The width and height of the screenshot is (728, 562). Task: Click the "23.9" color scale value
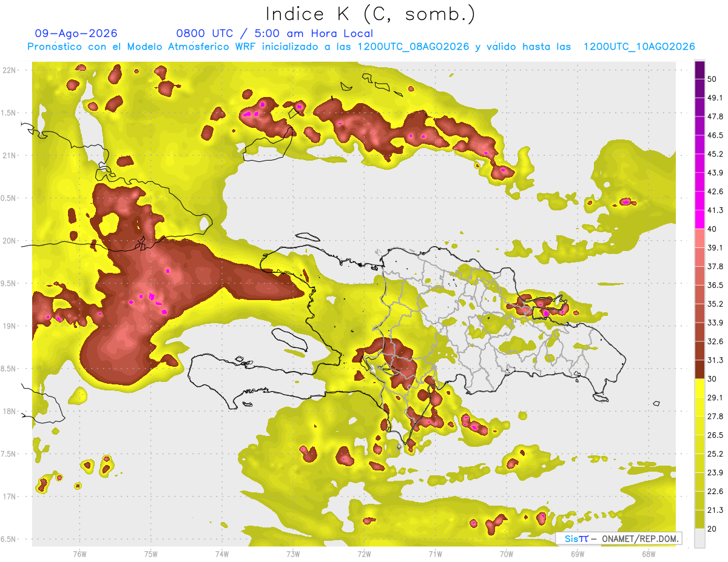(715, 473)
